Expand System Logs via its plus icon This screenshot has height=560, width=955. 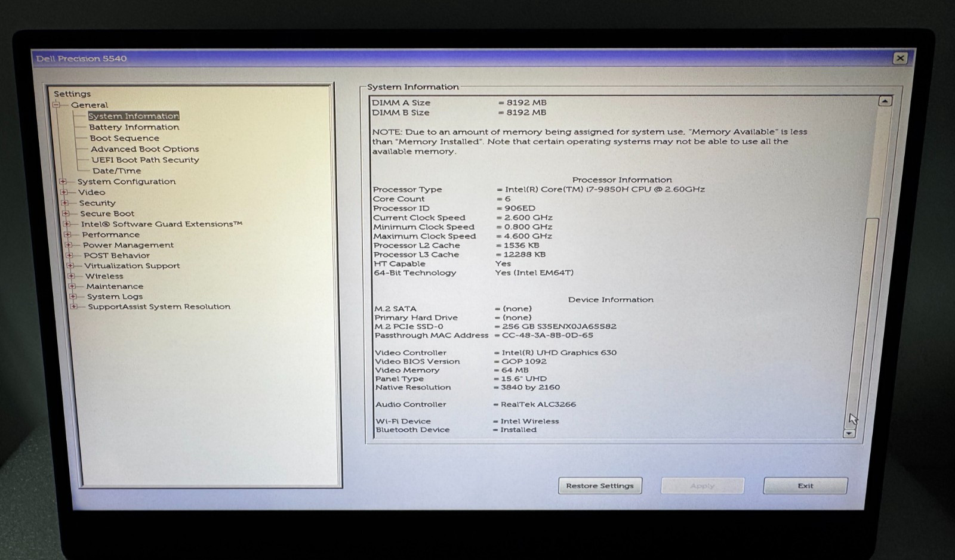(73, 296)
